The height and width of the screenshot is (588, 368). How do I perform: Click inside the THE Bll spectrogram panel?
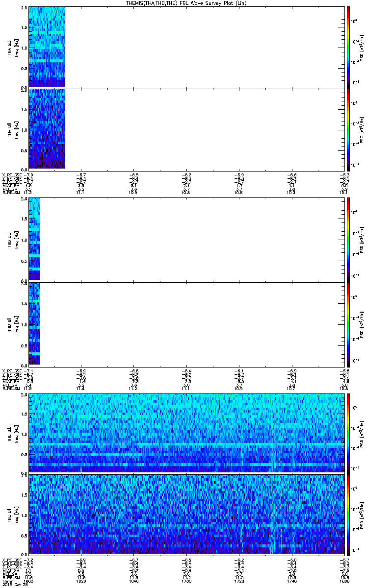[x=186, y=514]
